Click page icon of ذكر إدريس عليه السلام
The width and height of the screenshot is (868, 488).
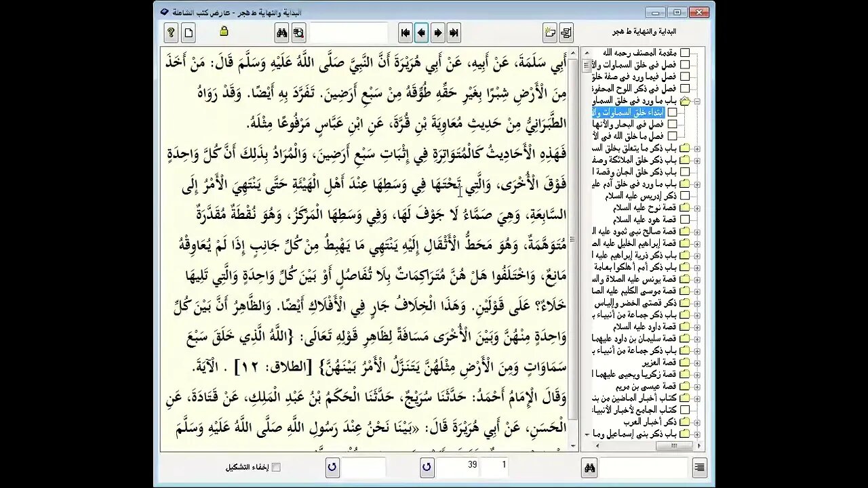[685, 196]
